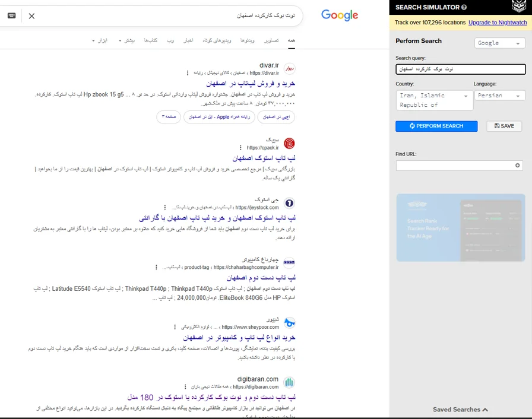Click the circle icon in the Find URL field
532x419 pixels.
[x=517, y=166]
